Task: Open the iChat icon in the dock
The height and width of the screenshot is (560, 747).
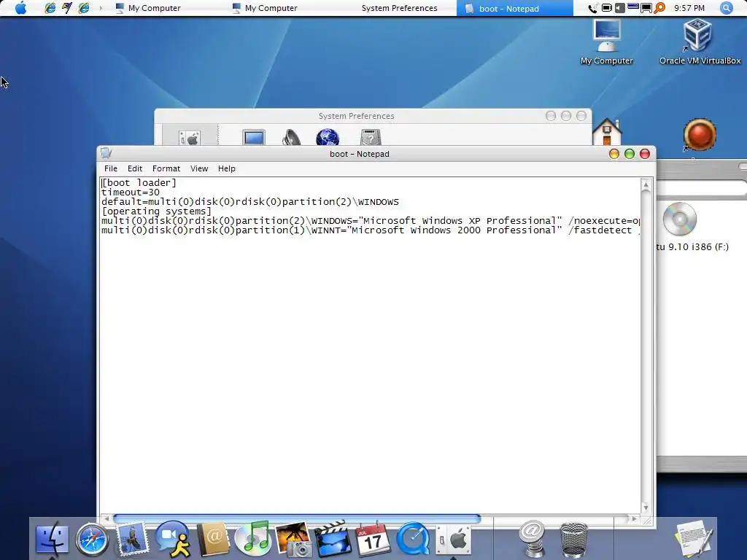Action: tap(173, 540)
